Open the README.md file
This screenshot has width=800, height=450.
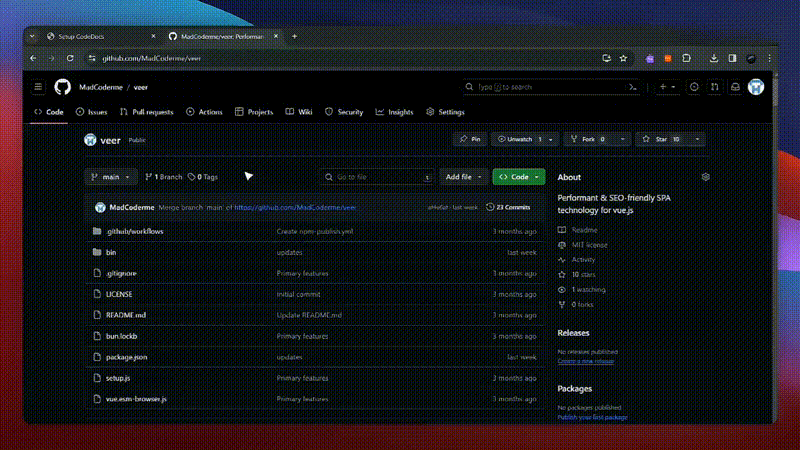(126, 315)
